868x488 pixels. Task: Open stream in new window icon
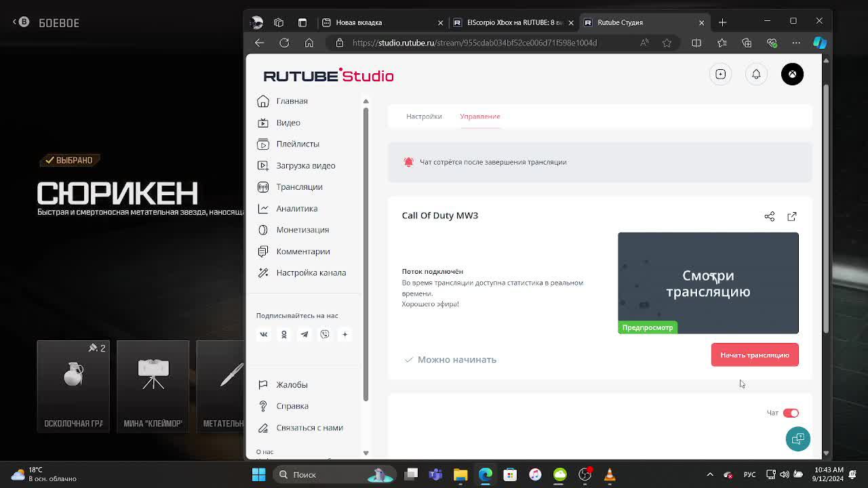792,216
